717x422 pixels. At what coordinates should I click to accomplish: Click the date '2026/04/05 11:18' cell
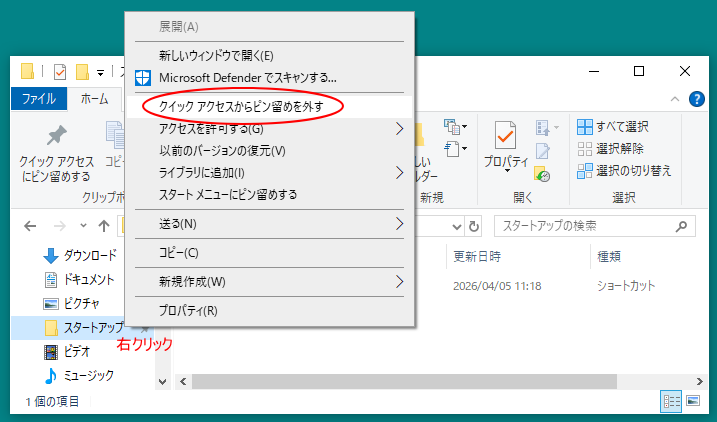coord(497,286)
